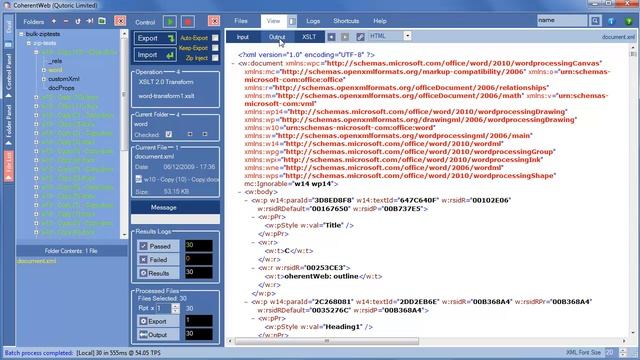Close the Folders panel with red X
640x360 pixels.
120,21
